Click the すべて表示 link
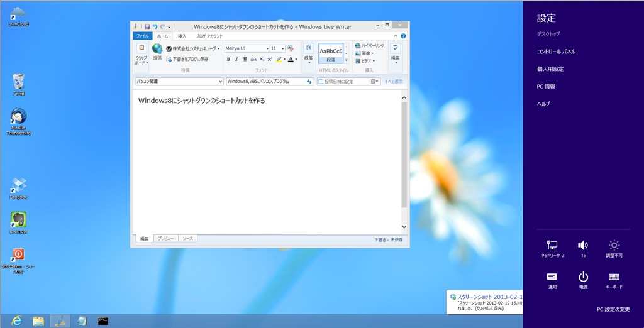This screenshot has height=328, width=644. tap(394, 82)
